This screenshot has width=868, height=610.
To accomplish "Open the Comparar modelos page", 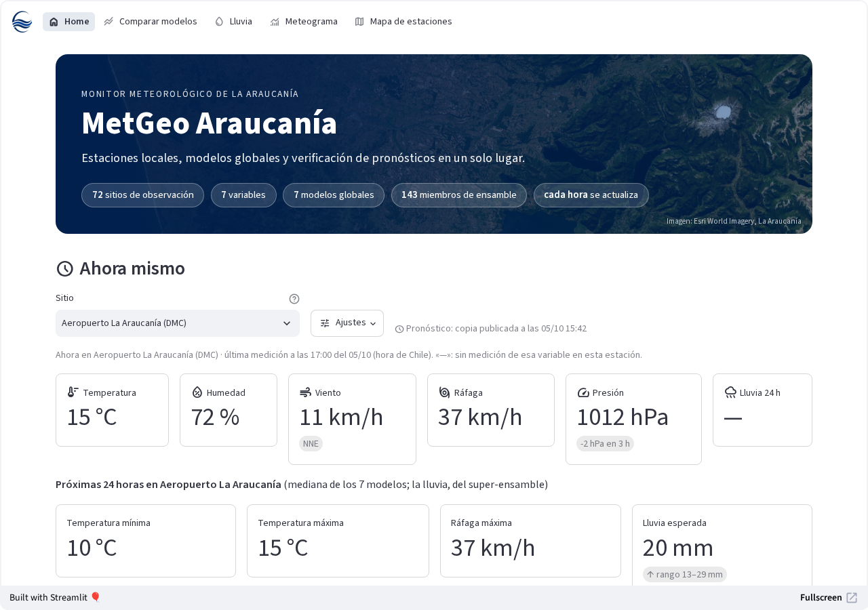I will [x=151, y=22].
